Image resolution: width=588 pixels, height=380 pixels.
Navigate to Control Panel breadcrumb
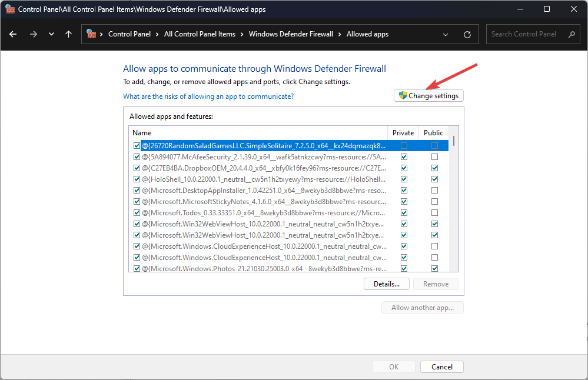[x=129, y=34]
